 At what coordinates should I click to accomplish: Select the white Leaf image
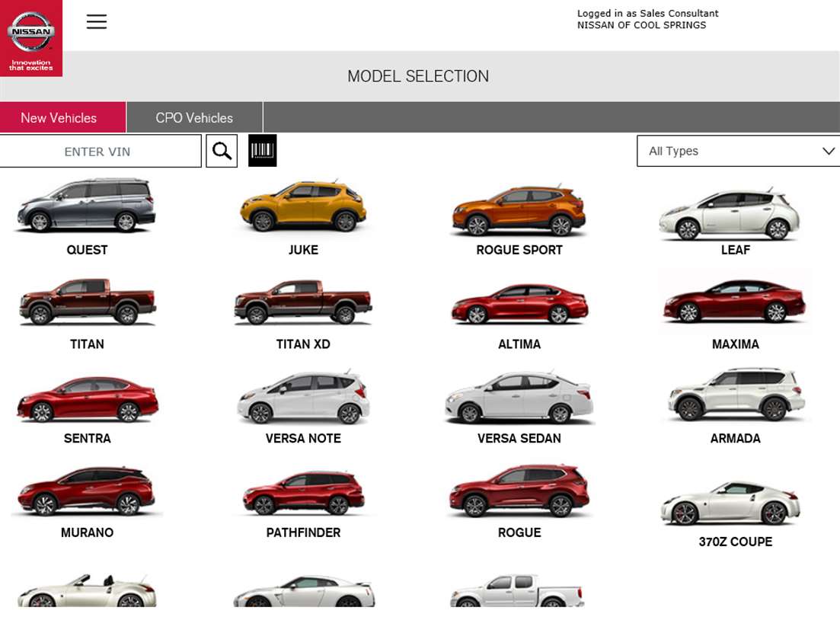pos(729,214)
